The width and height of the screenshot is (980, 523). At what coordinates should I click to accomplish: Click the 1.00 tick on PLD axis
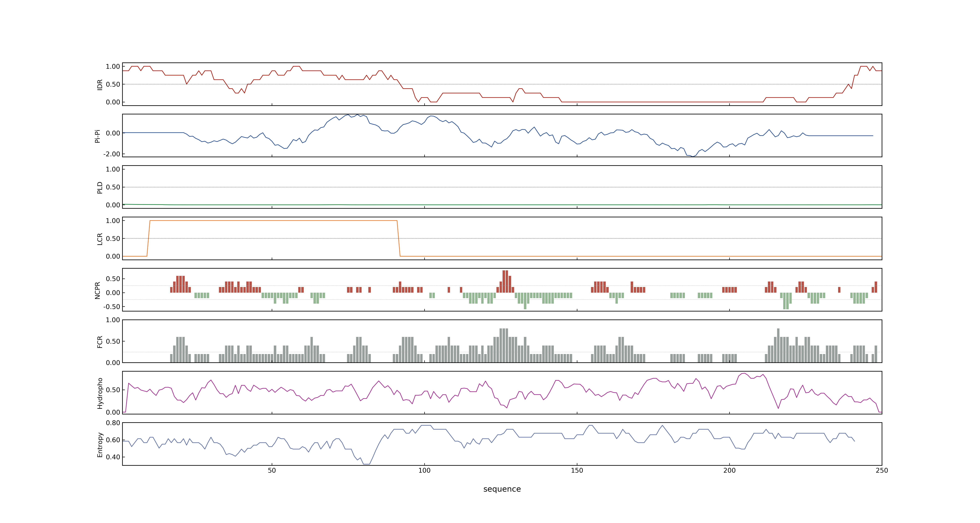[113, 169]
